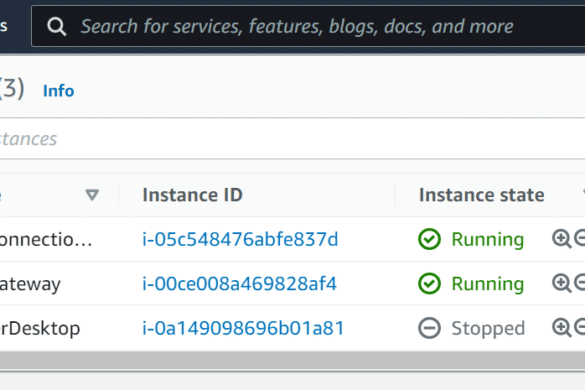This screenshot has height=390, width=585.
Task: Click zoom-in icon for Stopped instance row
Action: [561, 328]
